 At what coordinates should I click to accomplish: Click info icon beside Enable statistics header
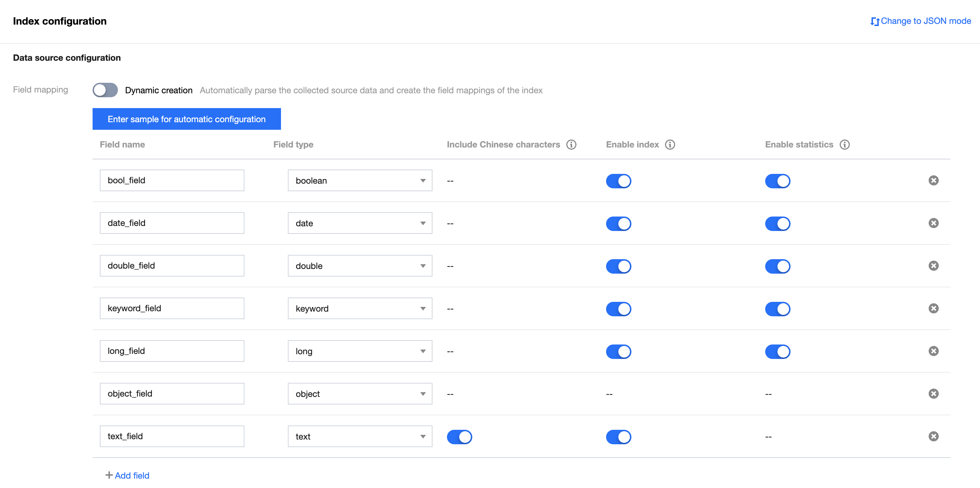point(844,145)
